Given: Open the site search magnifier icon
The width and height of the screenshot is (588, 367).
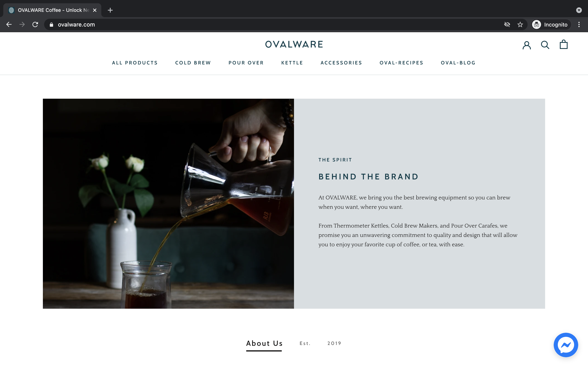Looking at the screenshot, I should 545,45.
